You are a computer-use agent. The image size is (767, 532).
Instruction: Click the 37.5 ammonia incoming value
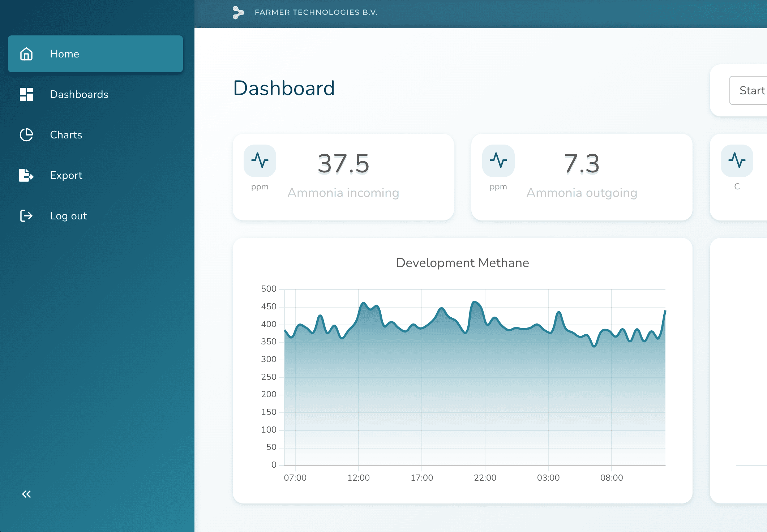coord(343,164)
